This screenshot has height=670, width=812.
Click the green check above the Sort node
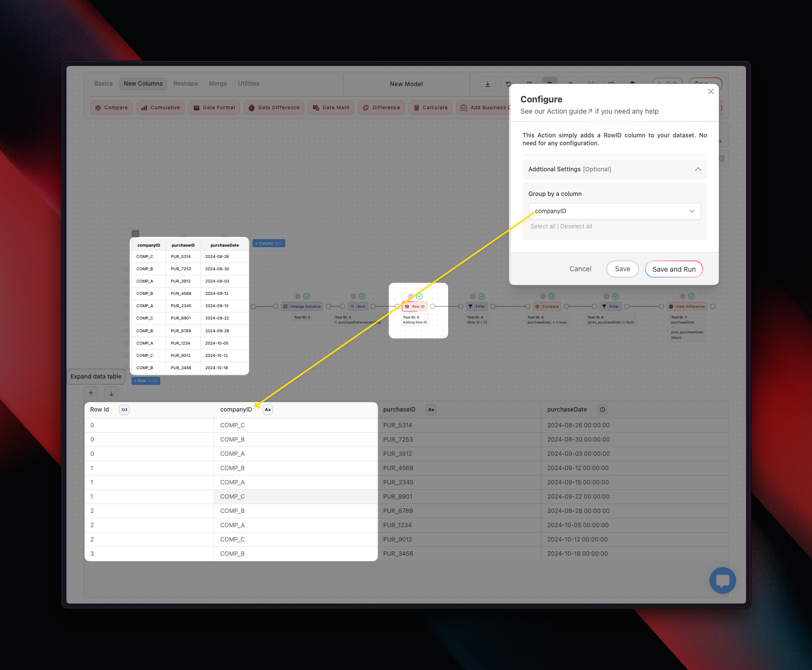coord(362,296)
